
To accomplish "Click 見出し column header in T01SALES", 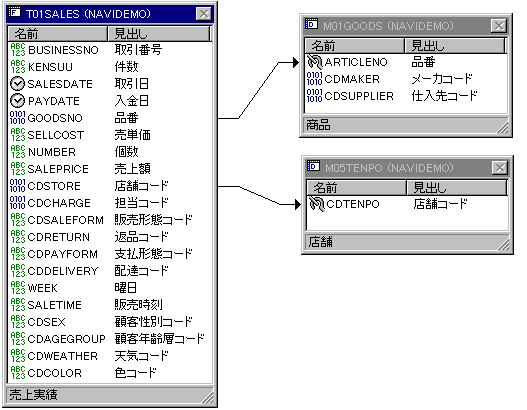I will [159, 34].
